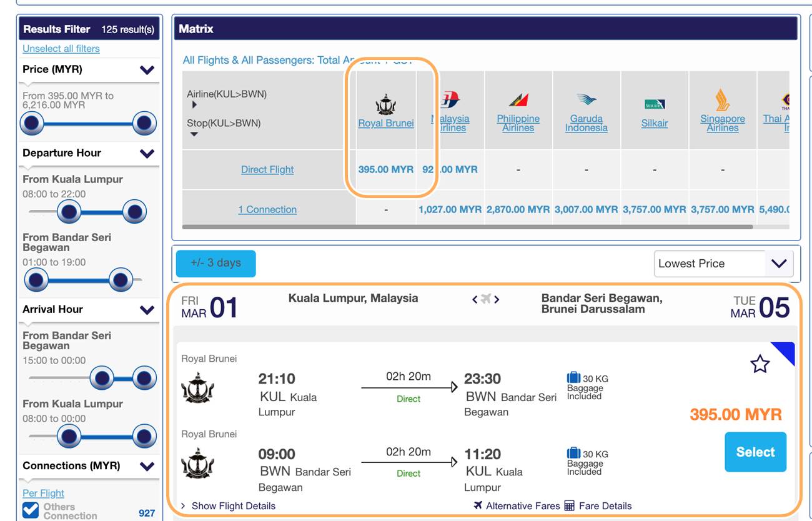Open Fare Details
The height and width of the screenshot is (521, 812).
605,506
